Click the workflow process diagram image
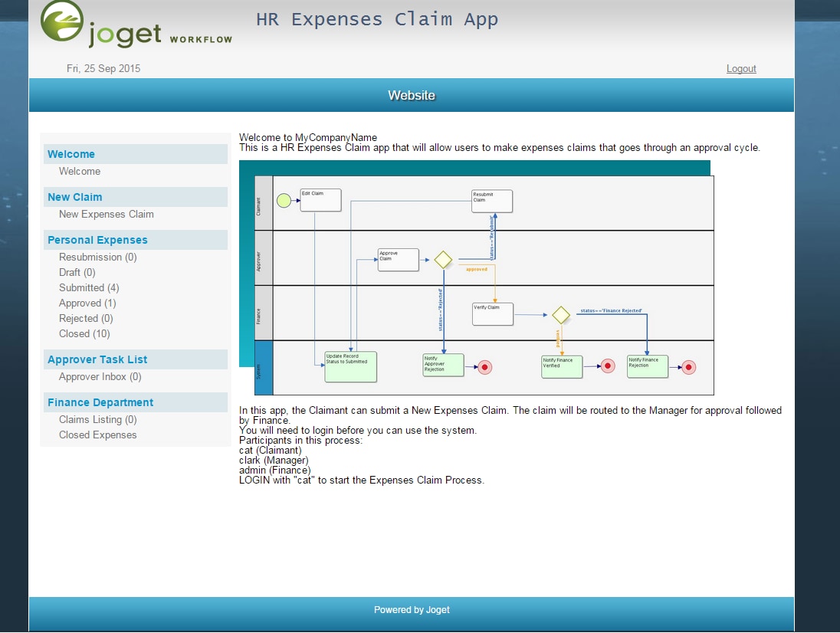The image size is (840, 633). pyautogui.click(x=476, y=278)
